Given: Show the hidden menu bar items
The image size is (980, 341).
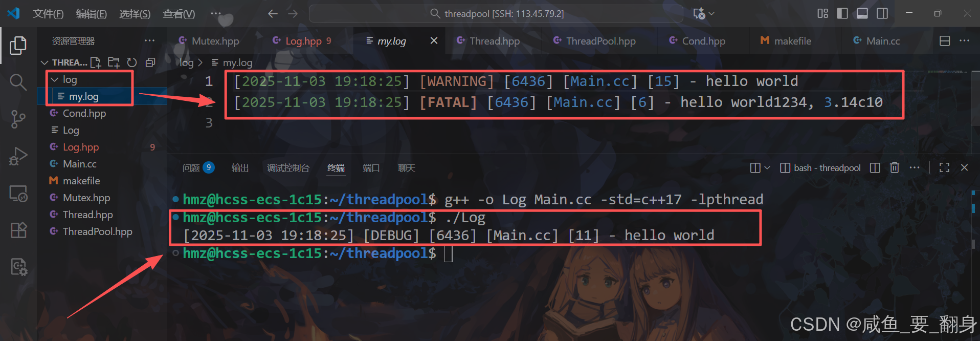Looking at the screenshot, I should click(x=216, y=14).
